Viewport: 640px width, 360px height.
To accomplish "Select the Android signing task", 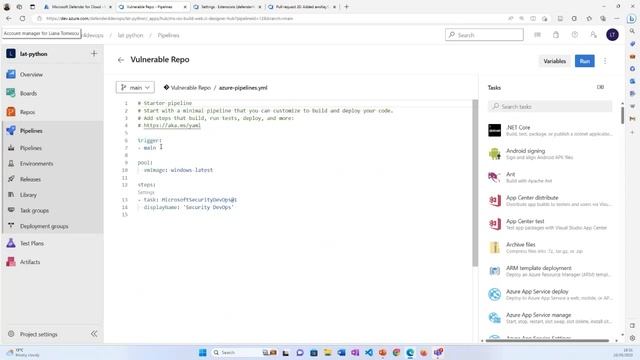I will pyautogui.click(x=550, y=154).
